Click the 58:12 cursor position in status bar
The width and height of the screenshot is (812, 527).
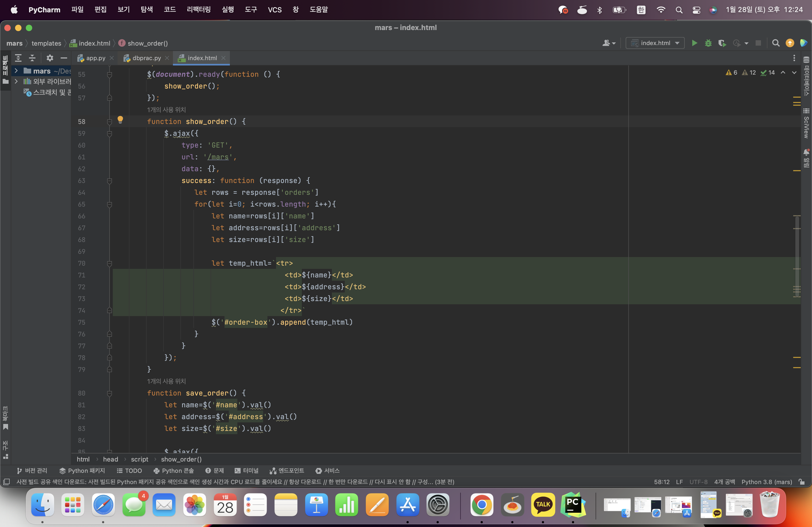(x=662, y=482)
